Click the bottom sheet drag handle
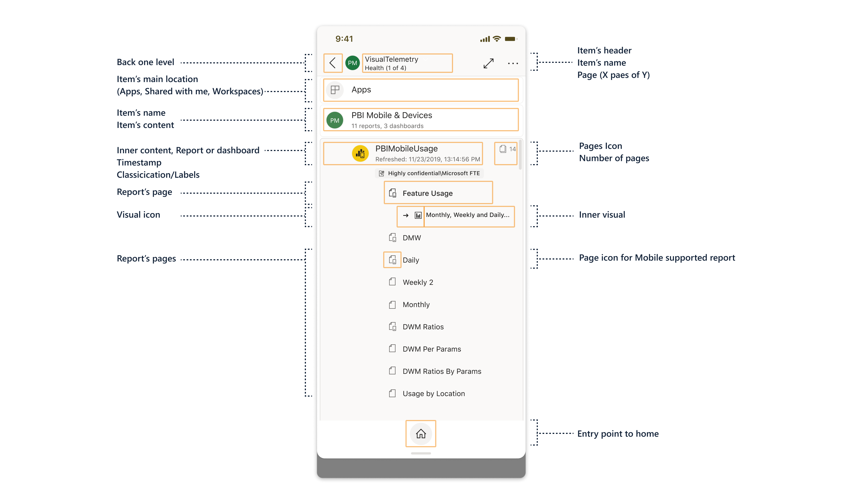The height and width of the screenshot is (504, 841). [421, 453]
